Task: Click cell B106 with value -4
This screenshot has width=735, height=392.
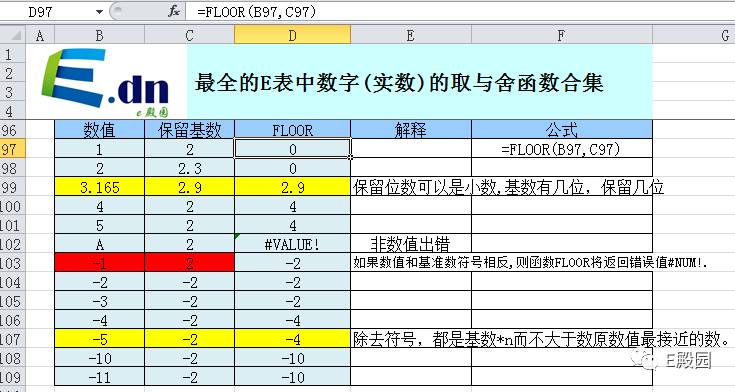Action: (99, 320)
